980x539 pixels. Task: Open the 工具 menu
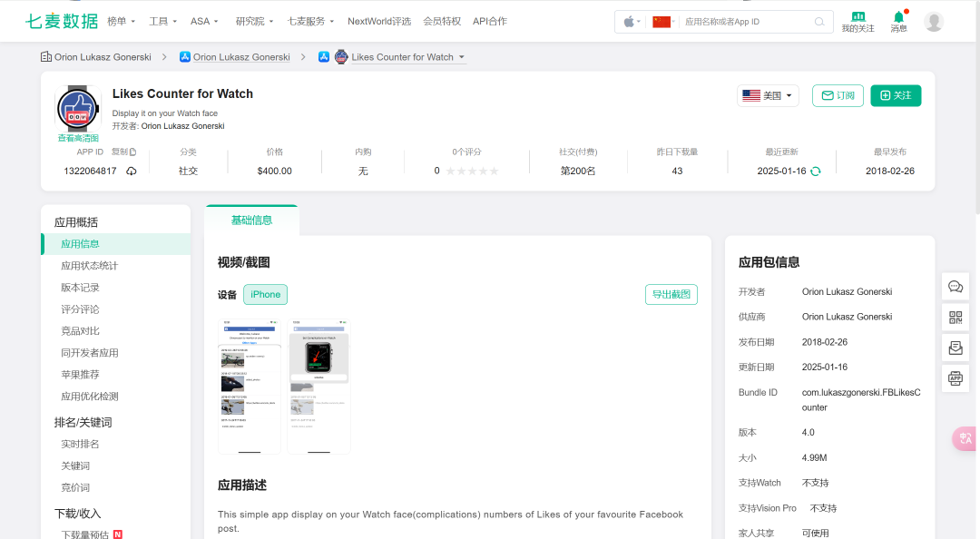[x=162, y=21]
